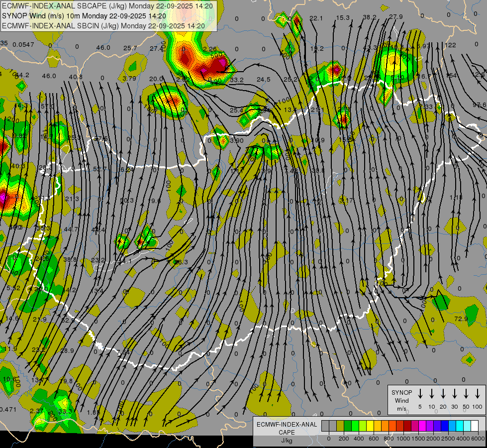Click the SYNOP Wind m/s legend label
This screenshot has height=448, width=487.
[x=401, y=400]
